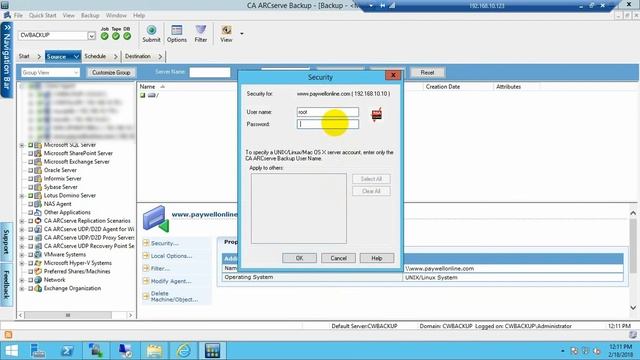Screen dimensions: 640x360
Task: Expand the VMware Systems node
Action: pos(22,255)
